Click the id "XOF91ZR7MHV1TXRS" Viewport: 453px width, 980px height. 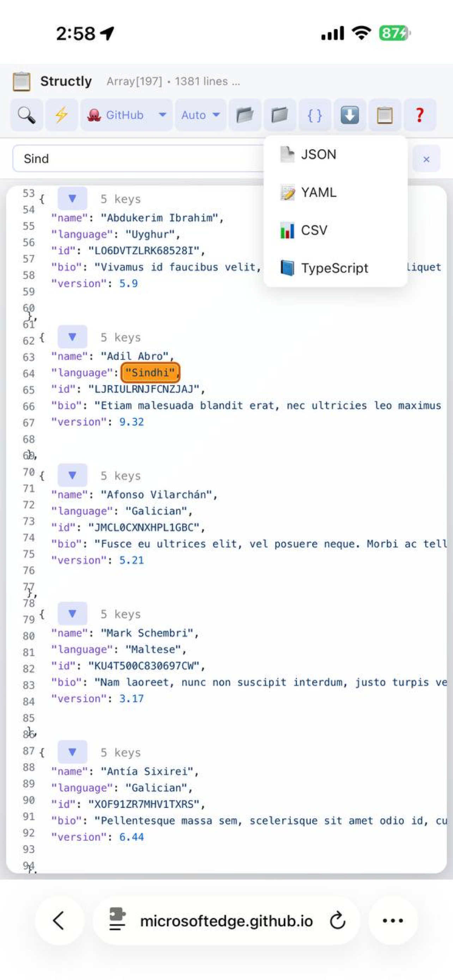(144, 804)
